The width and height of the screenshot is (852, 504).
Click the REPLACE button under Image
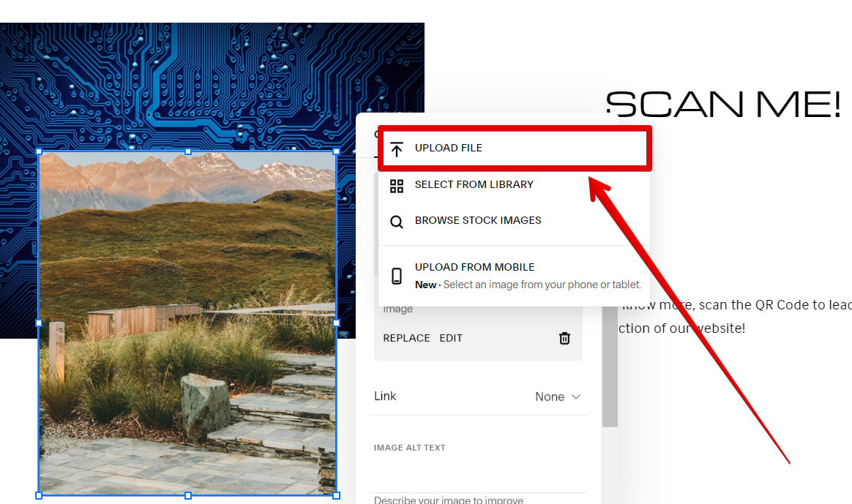[406, 338]
